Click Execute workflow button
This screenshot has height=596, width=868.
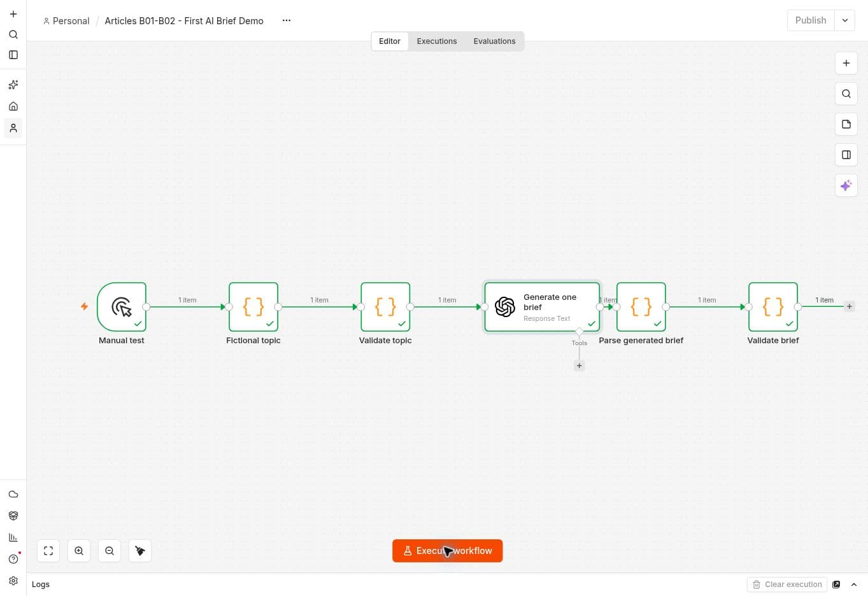click(447, 551)
